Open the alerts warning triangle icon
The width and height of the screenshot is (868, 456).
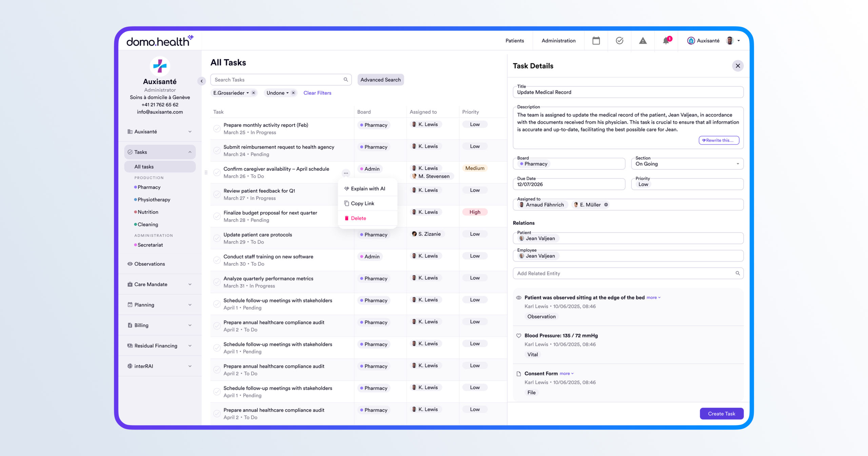[x=643, y=41]
